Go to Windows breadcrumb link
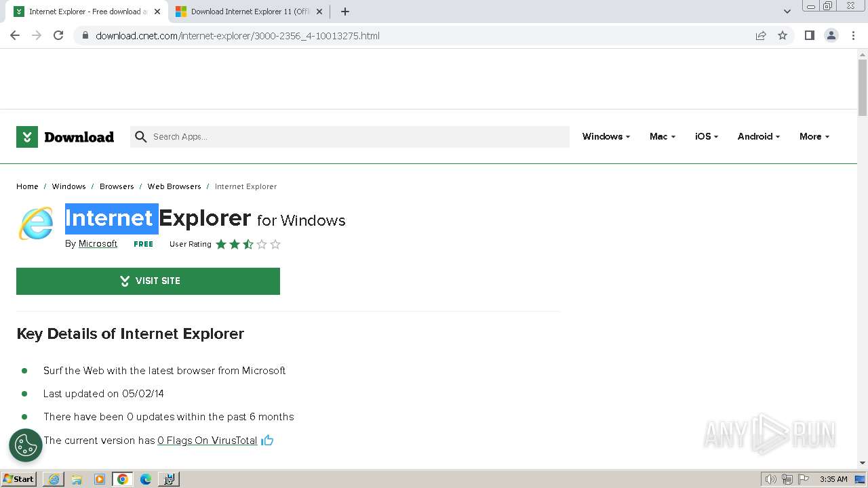 (68, 186)
